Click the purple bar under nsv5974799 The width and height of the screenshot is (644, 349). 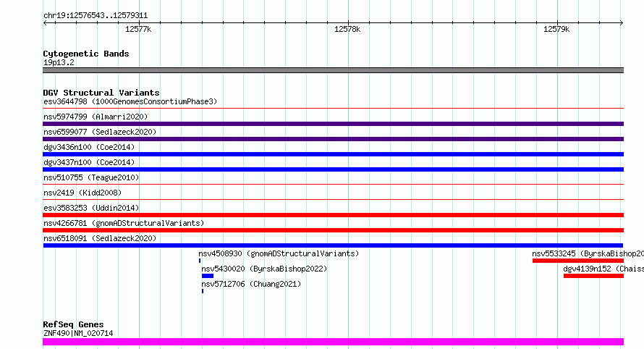click(x=333, y=124)
